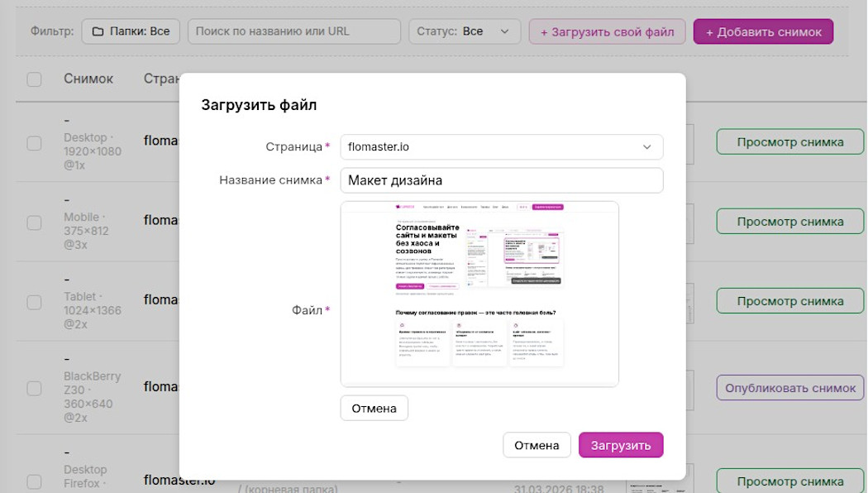
Task: Click the Загрузить button in the modal
Action: (x=622, y=444)
